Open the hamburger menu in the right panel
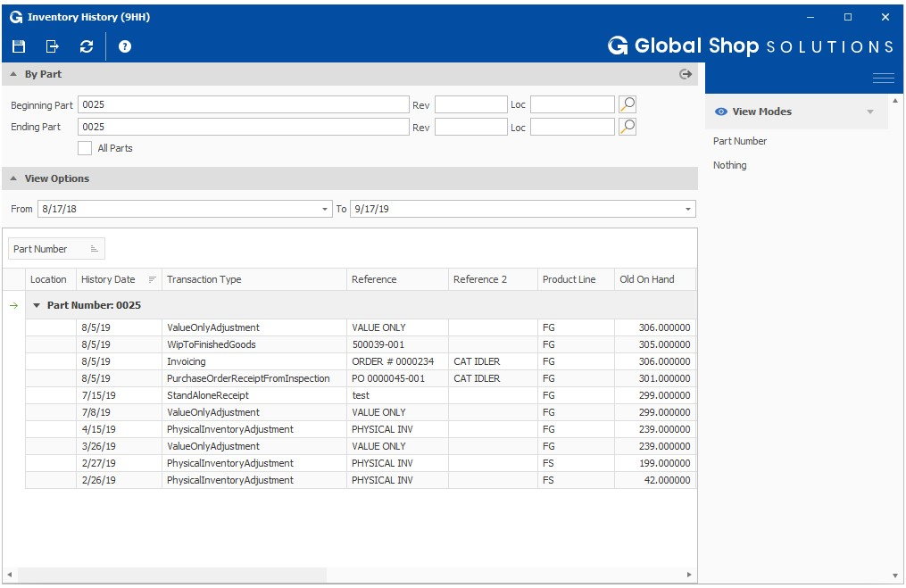 coord(884,78)
